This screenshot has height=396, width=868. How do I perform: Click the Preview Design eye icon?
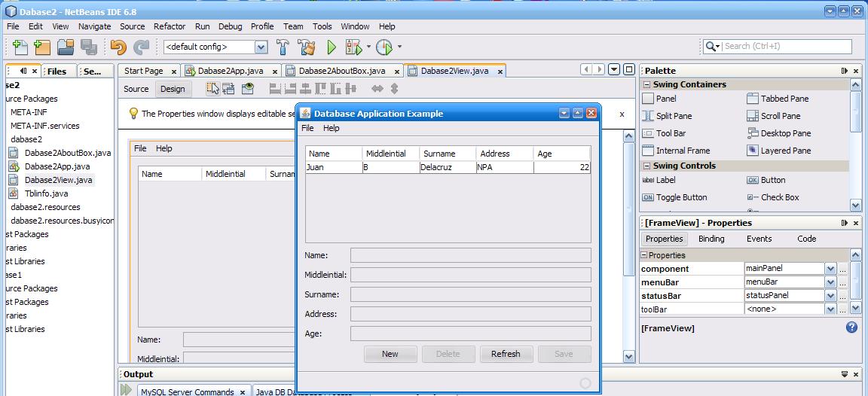click(247, 89)
